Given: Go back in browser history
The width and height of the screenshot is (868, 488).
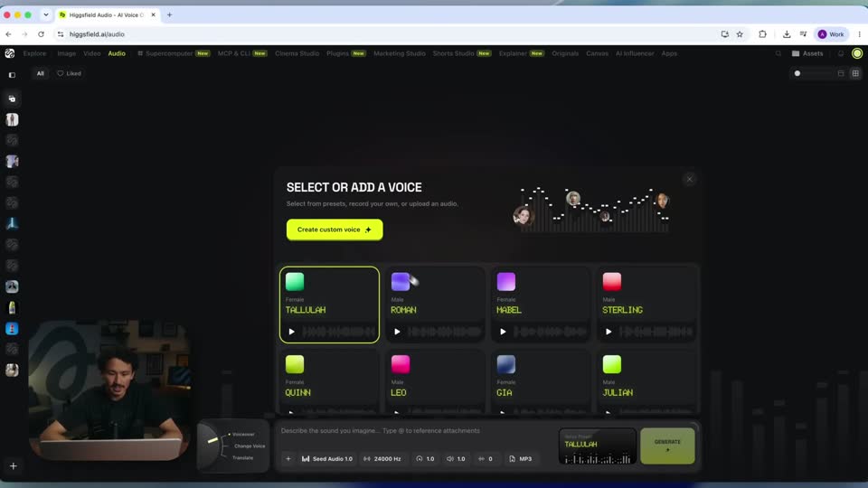Looking at the screenshot, I should (8, 34).
